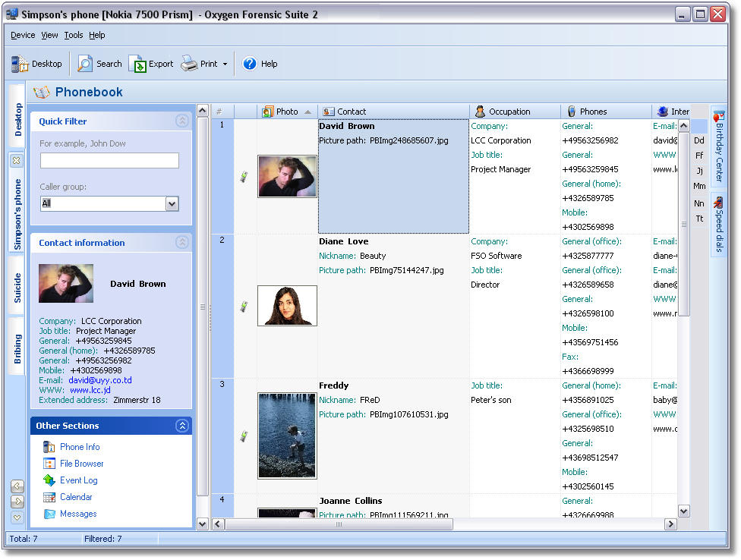Viewport: 741px width, 560px height.
Task: Jump to the Mm alphabet index
Action: pos(699,186)
